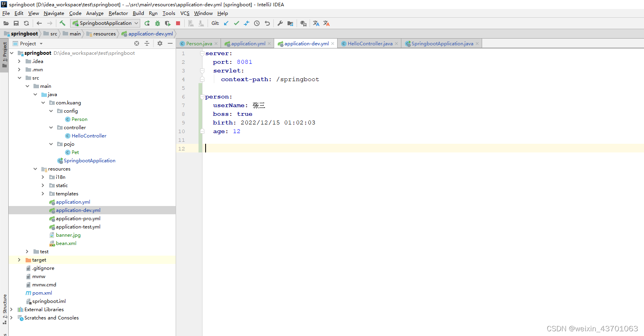This screenshot has height=336, width=644.
Task: Toggle the Project tool window side tab
Action: coord(4,54)
